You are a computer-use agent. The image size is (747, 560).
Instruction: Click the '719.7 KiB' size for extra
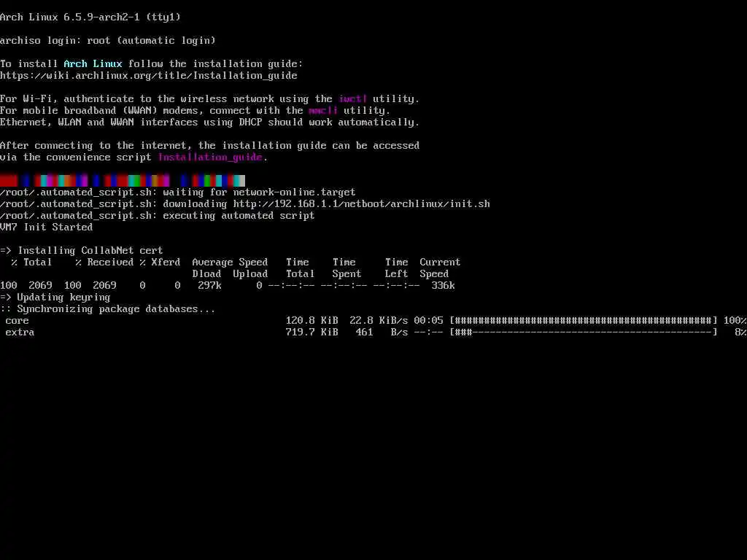click(x=312, y=332)
